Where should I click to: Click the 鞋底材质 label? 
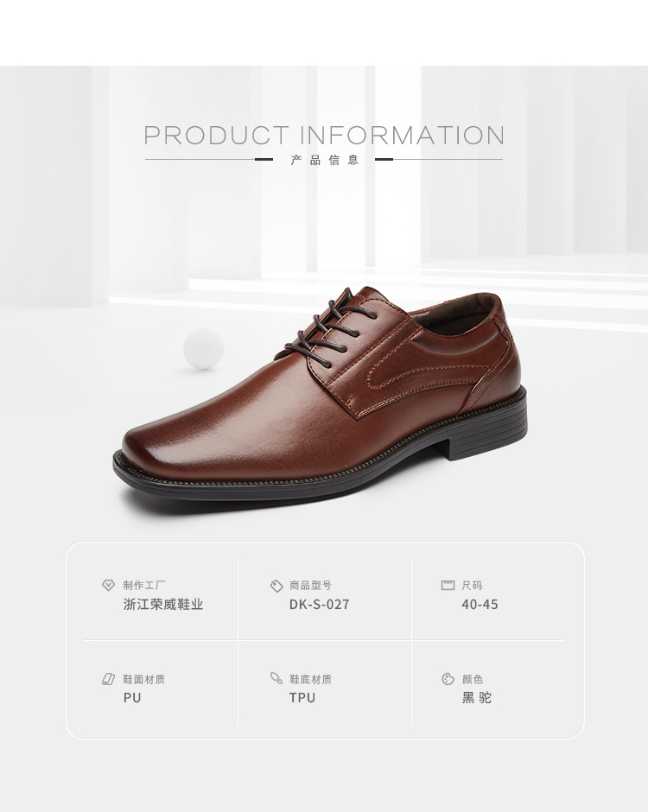point(310,679)
